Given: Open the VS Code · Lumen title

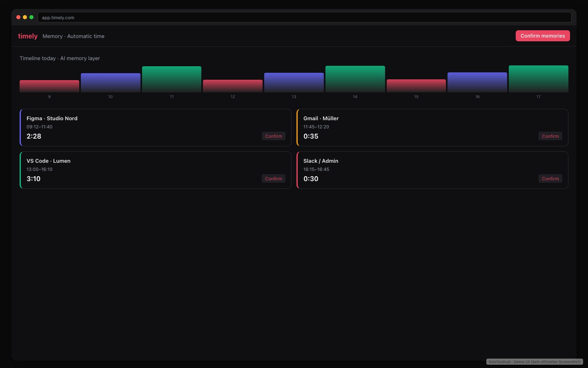Looking at the screenshot, I should click(49, 161).
